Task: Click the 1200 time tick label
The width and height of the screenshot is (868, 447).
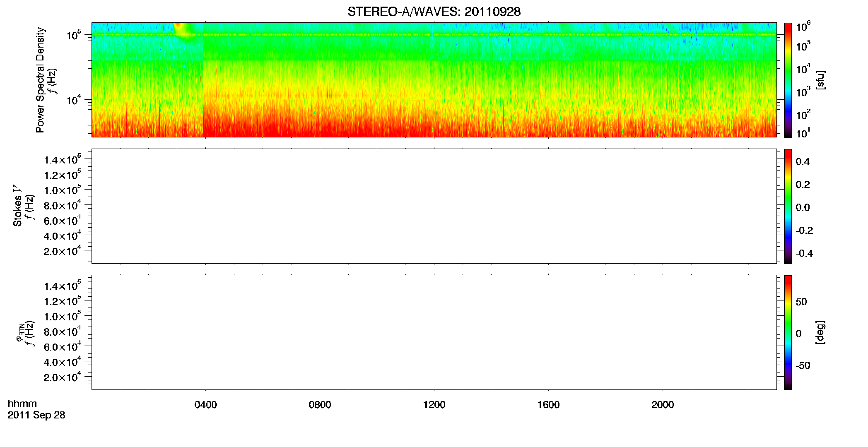Action: 434,405
